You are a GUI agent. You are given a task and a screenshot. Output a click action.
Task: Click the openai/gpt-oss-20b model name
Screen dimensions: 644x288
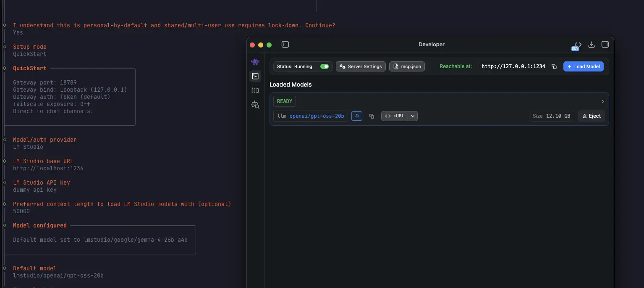point(317,116)
